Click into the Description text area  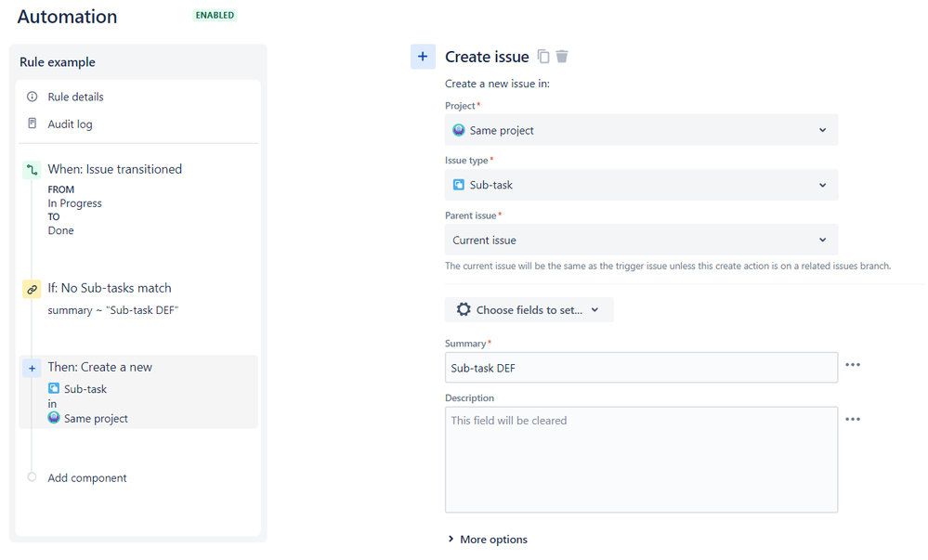coord(641,460)
